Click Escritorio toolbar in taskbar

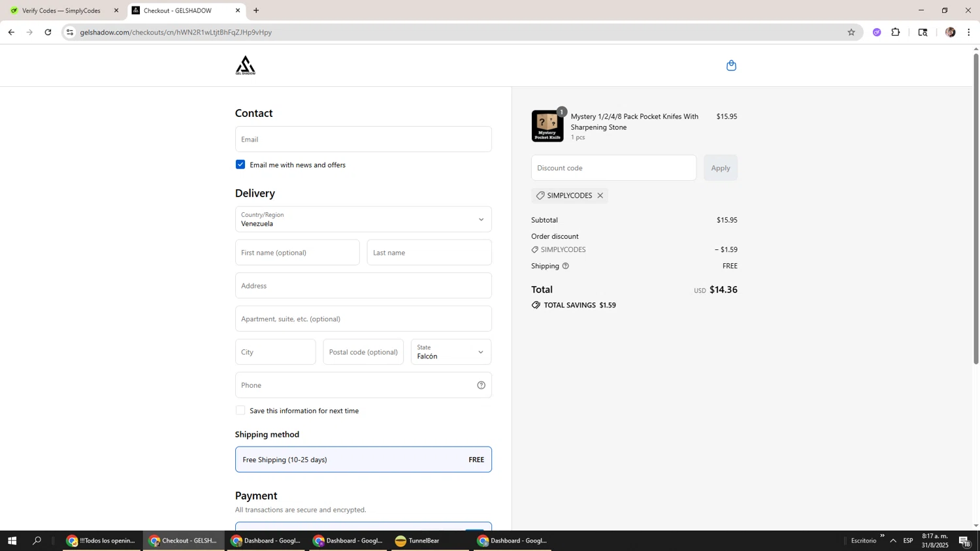864,541
